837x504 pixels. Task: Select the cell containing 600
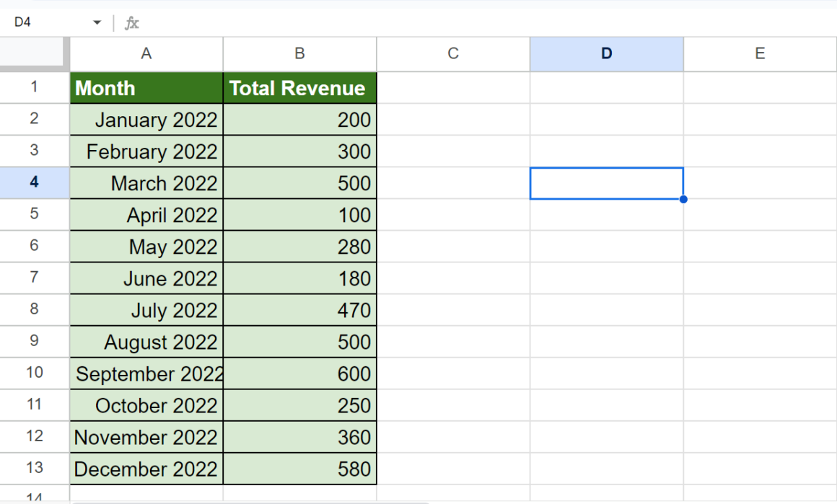tap(299, 373)
